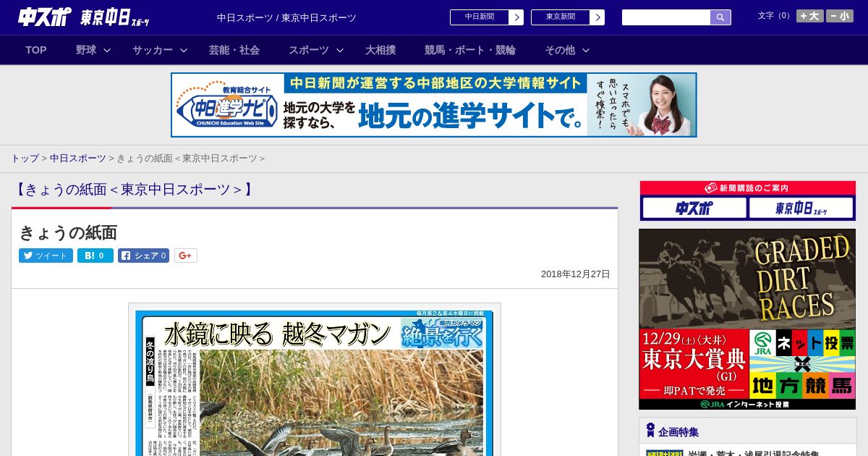
Task: Open the Graded Dirt Races 東京大賞典 ad
Action: (747, 319)
